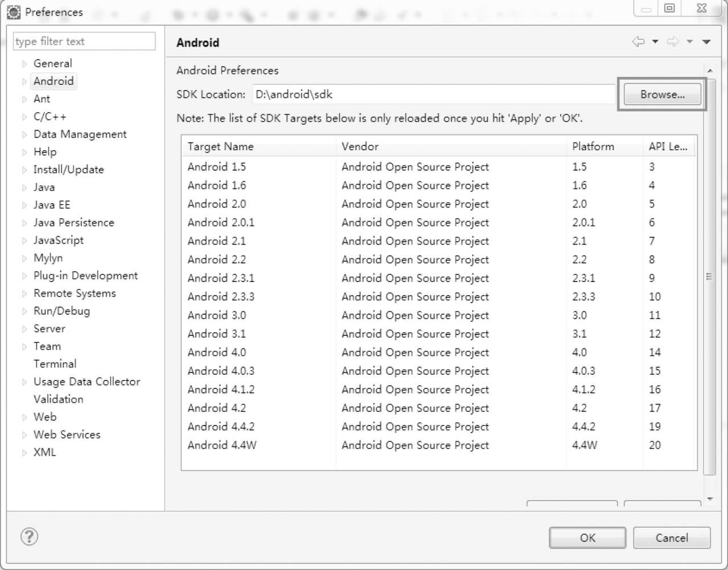Sort by Target Name column header

(259, 146)
